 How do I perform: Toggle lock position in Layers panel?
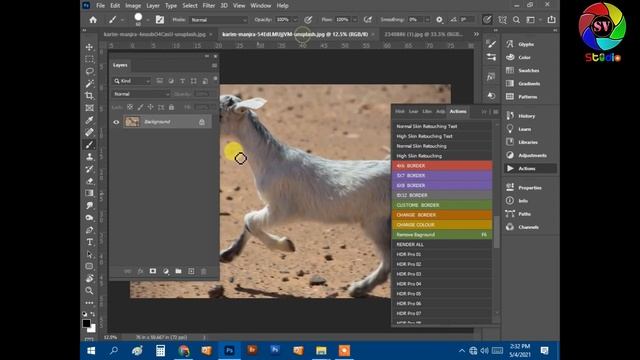tap(150, 107)
